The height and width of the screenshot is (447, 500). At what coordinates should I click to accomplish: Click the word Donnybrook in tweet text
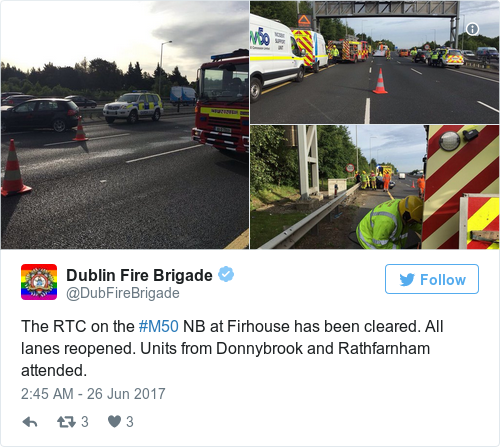tap(259, 349)
